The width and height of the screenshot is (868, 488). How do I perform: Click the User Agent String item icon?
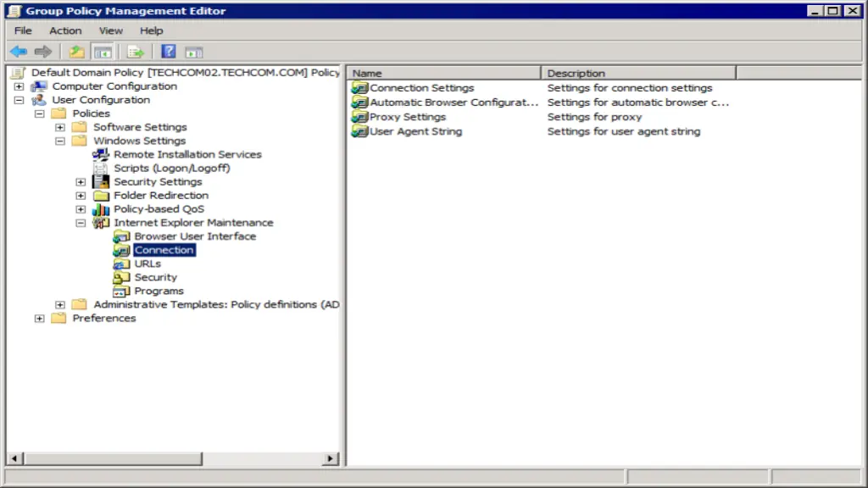point(359,131)
